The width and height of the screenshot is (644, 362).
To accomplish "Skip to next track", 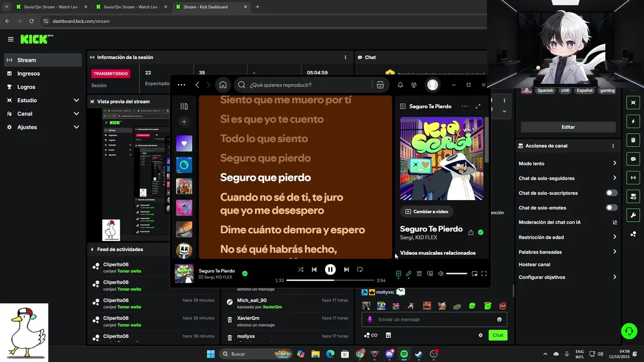I will (346, 269).
